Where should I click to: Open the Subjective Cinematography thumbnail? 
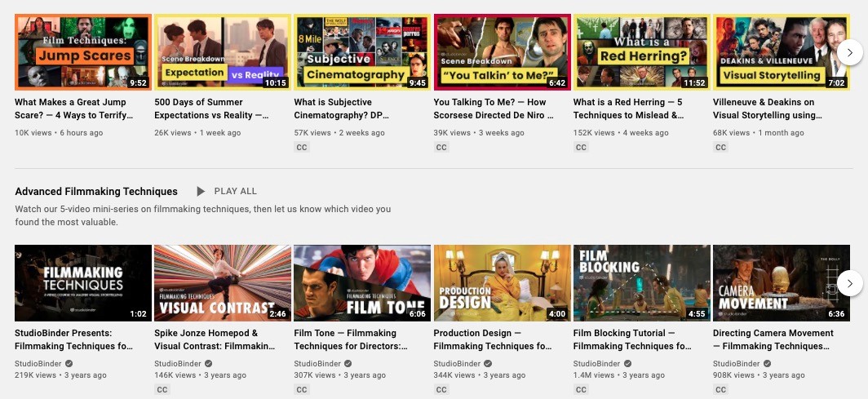362,52
